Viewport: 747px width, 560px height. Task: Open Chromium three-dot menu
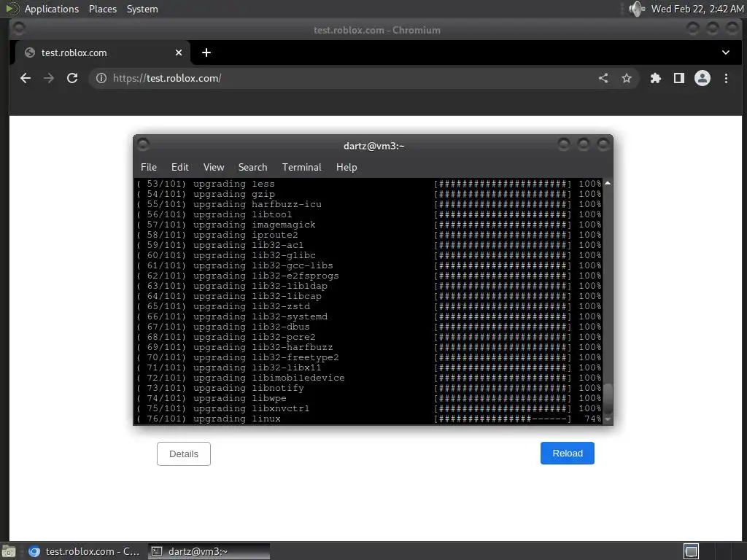pos(726,78)
